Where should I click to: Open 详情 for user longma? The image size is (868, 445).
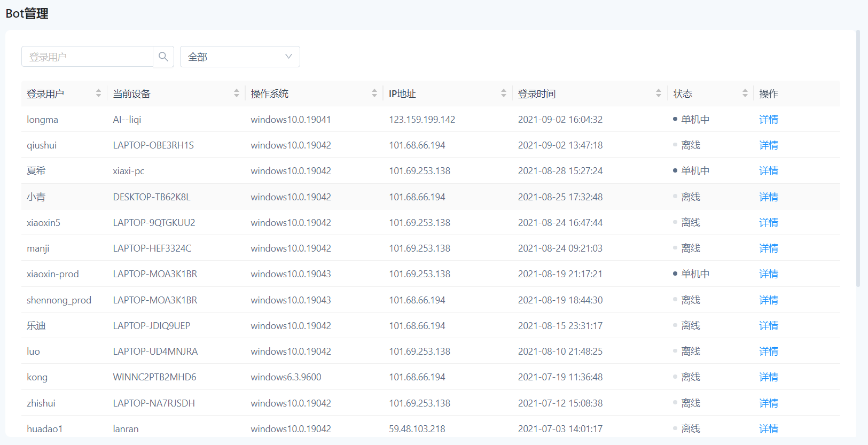click(x=768, y=120)
